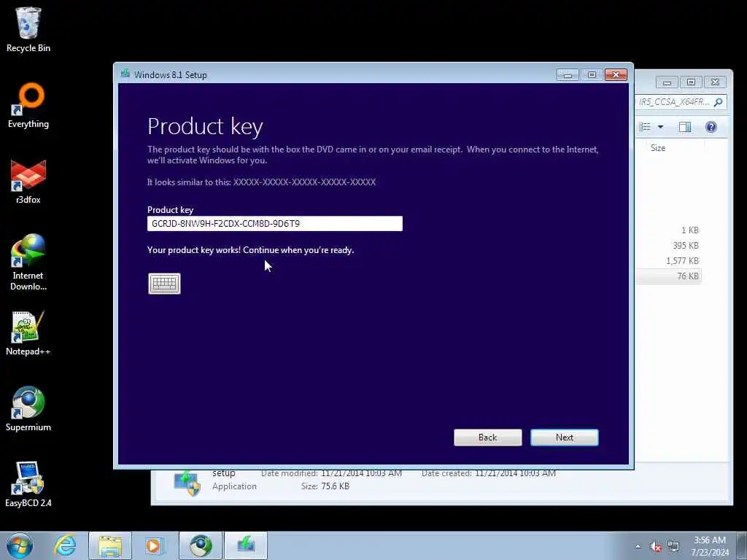Screen dimensions: 747x560
Task: Open the Supermium desktop shortcut
Action: (28, 409)
